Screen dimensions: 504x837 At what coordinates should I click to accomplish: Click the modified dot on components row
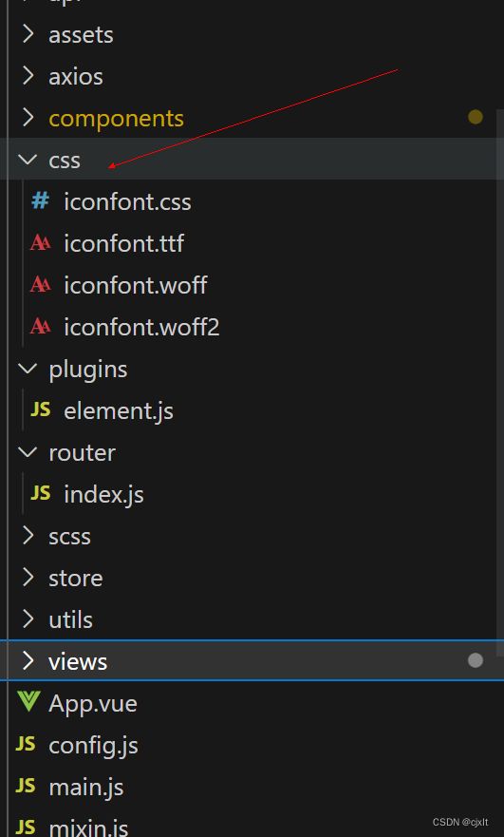click(476, 117)
